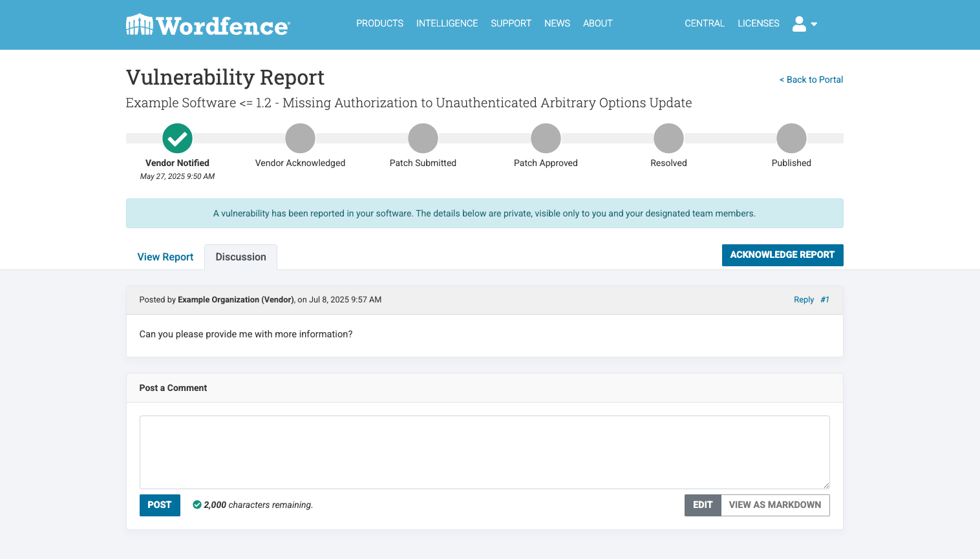Select the Discussion tab
980x559 pixels.
click(240, 257)
